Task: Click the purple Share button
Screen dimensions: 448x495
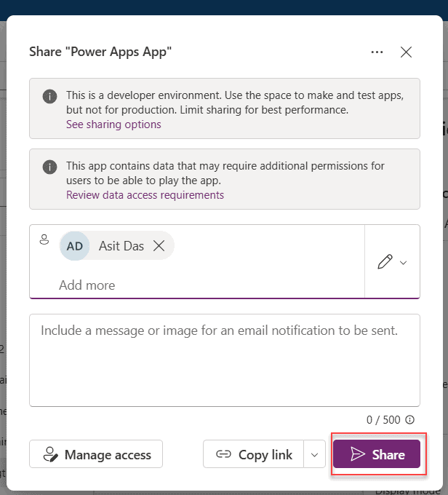Action: [x=377, y=454]
